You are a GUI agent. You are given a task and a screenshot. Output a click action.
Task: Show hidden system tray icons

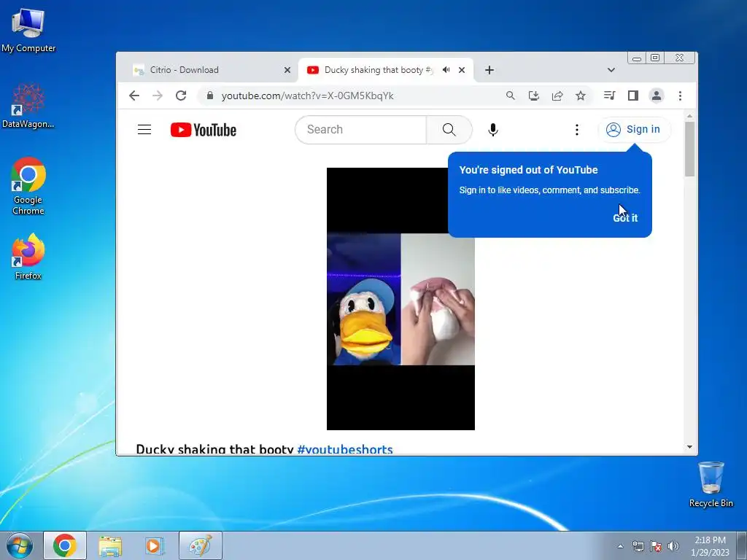pos(620,546)
